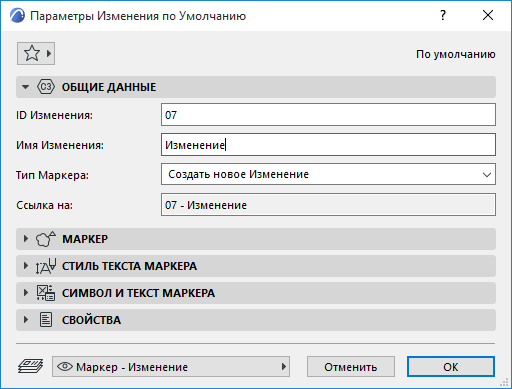The height and width of the screenshot is (389, 512).
Task: Click the ArchiCAD app logo in the title bar
Action: tap(17, 16)
